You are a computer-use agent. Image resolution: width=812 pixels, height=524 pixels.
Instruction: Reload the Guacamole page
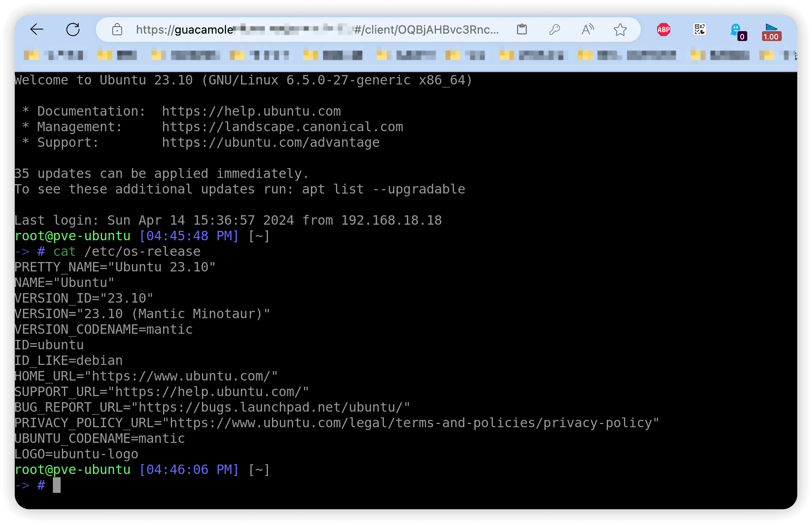pyautogui.click(x=73, y=30)
